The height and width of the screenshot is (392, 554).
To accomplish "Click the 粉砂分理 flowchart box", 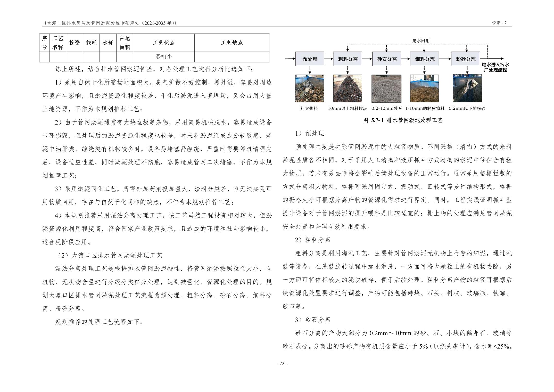I will (x=465, y=59).
